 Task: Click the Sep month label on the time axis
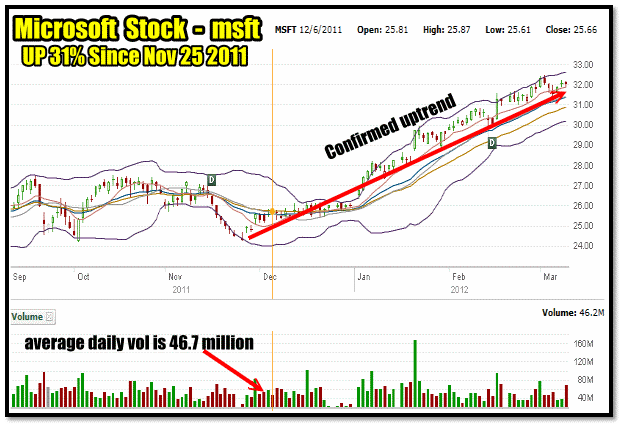click(x=20, y=277)
